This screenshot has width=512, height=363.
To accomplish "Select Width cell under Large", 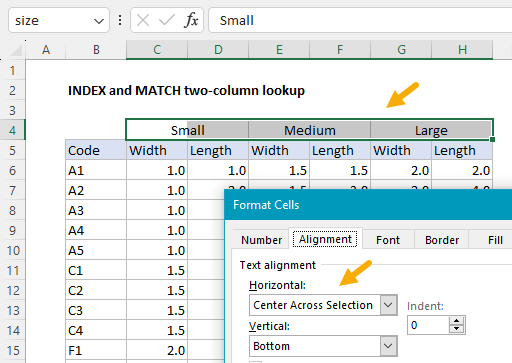I will click(401, 150).
